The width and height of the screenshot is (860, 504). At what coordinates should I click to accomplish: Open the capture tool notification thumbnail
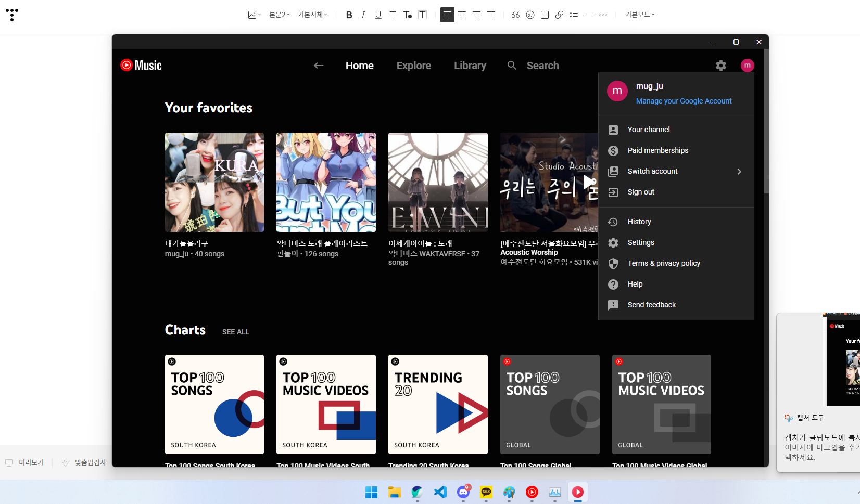pos(841,360)
